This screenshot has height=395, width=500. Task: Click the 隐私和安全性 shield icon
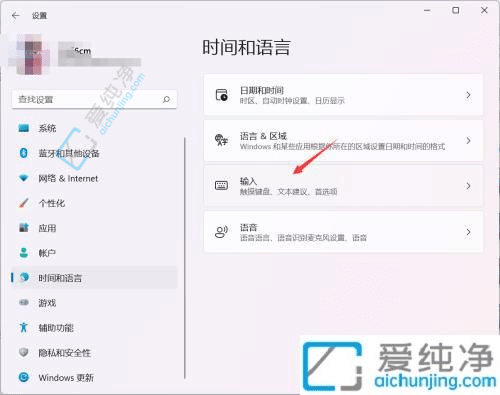pos(23,352)
